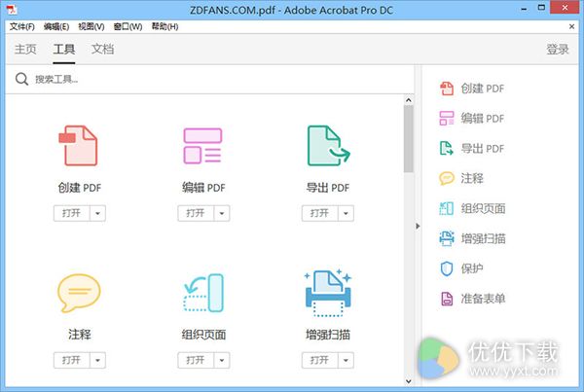Screen dimensions: 584x392
Task: Expand dropdown arrow next to 组织页面 打开
Action: (222, 360)
